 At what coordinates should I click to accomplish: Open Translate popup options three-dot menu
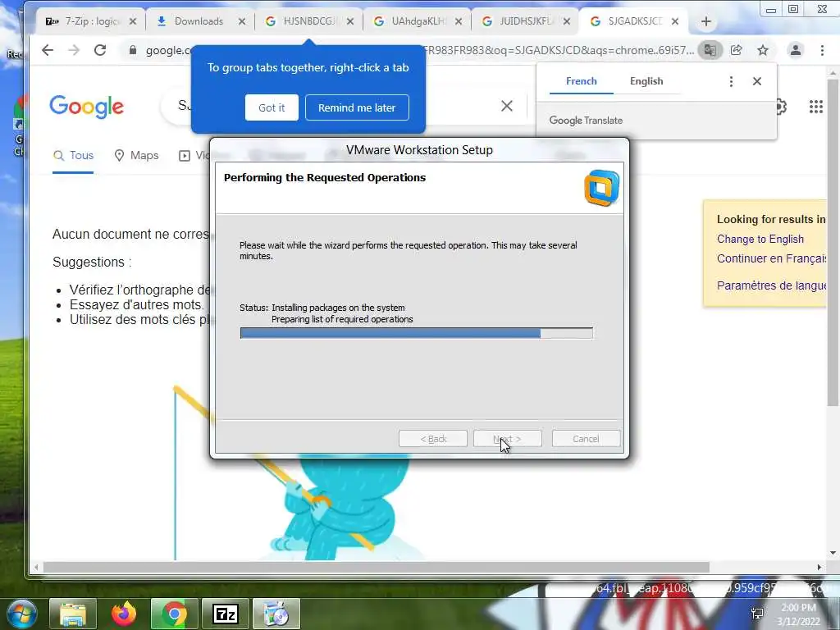point(731,81)
